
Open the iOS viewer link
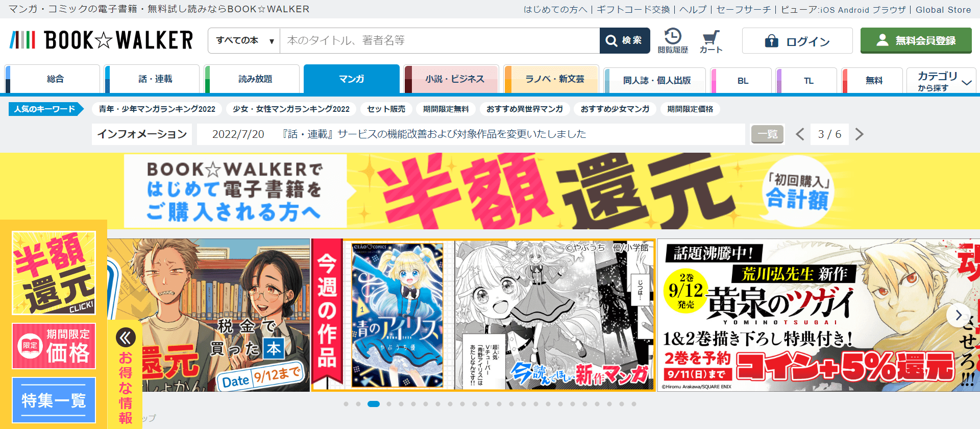point(827,10)
